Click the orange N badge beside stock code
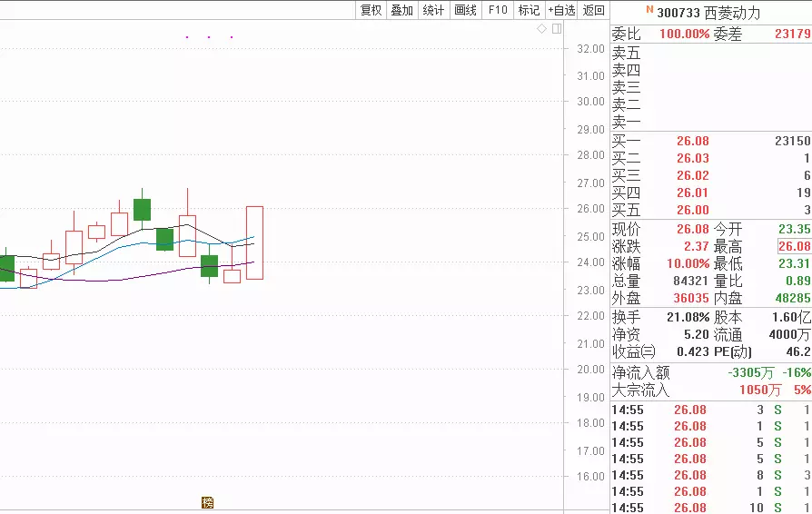Screen dimensions: 812x514 coord(649,10)
